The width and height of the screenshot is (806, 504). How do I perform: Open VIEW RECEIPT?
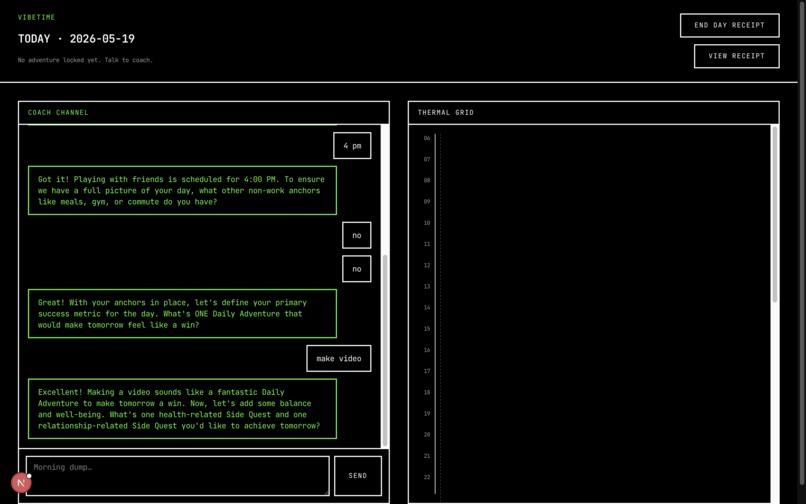pos(736,56)
